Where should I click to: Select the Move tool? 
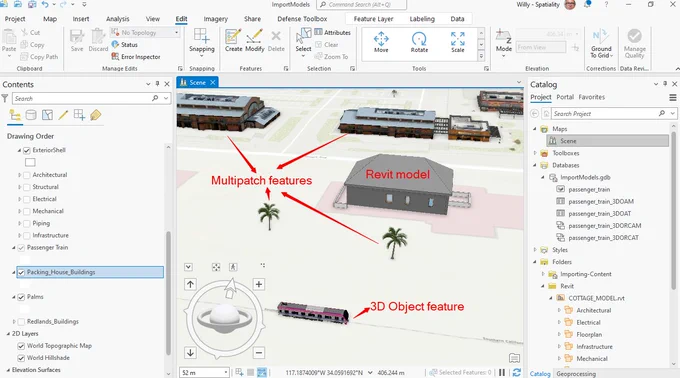(x=381, y=42)
